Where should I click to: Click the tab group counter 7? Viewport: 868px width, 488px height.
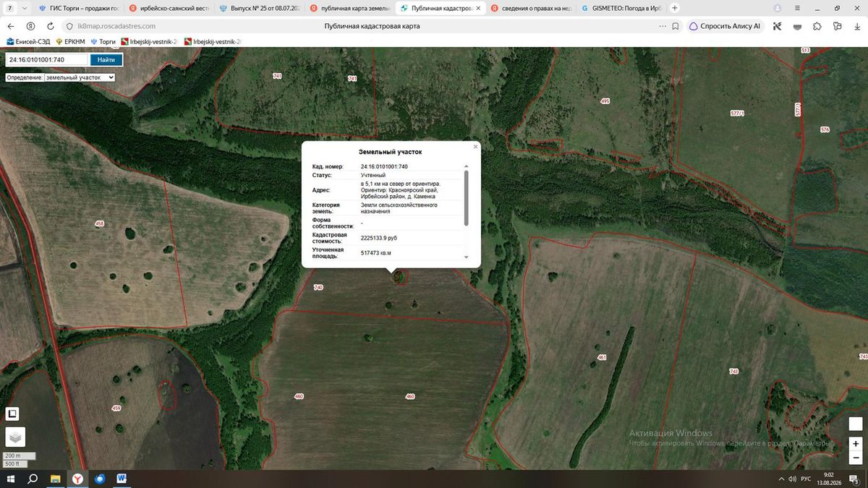[9, 8]
